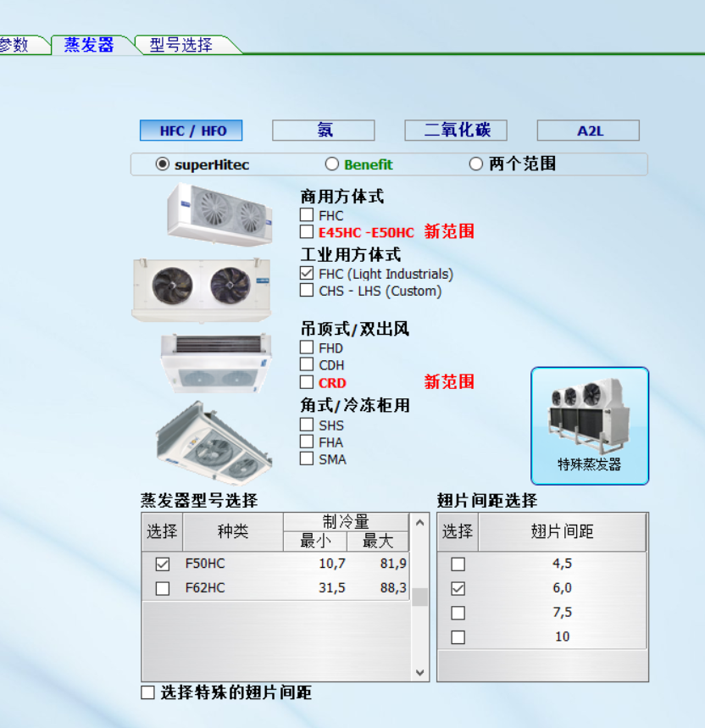Choose the 二氧化碳 refrigerant button
The height and width of the screenshot is (728, 705).
tap(456, 131)
